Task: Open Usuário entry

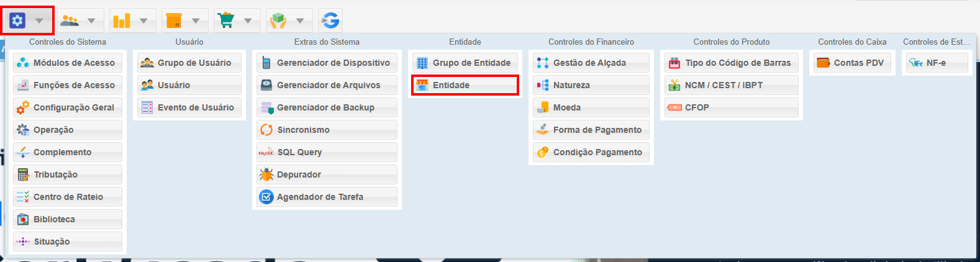Action: pyautogui.click(x=189, y=85)
